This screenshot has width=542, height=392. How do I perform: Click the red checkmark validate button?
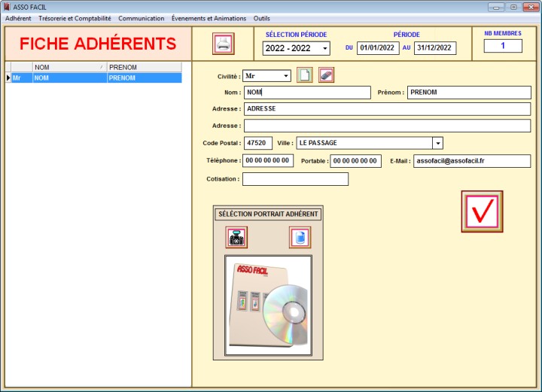click(x=482, y=211)
